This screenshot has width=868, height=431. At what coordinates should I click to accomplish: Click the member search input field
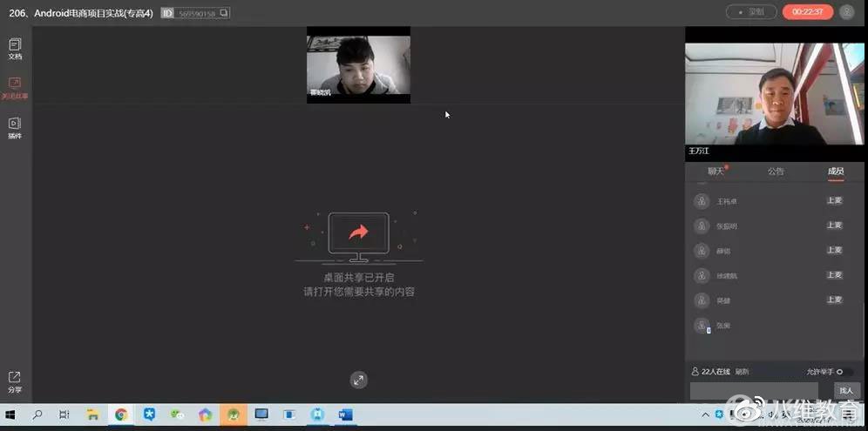[754, 391]
